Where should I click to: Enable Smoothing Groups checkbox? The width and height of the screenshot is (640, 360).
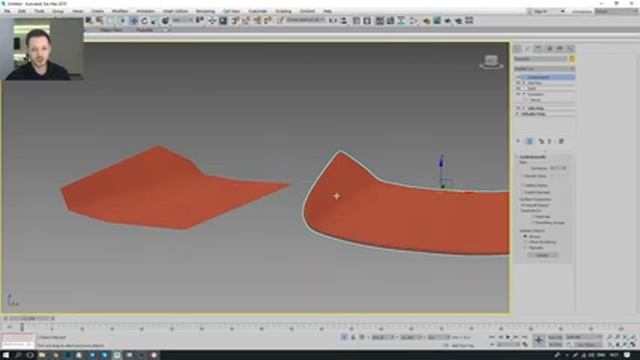pos(533,223)
